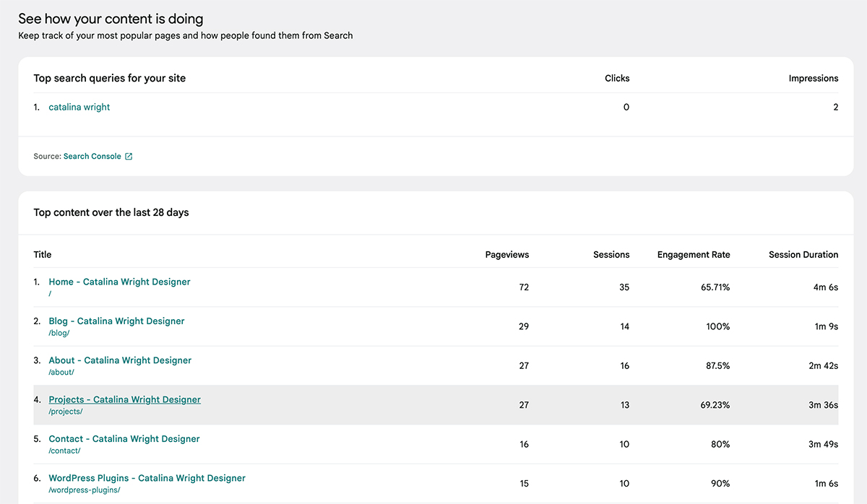This screenshot has height=504, width=867.
Task: Click the /projects/ URL path text
Action: (66, 412)
